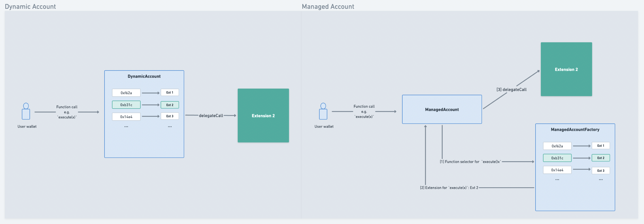
Task: Click Ext 1 box inside ManagedAccountFactory
Action: (601, 146)
